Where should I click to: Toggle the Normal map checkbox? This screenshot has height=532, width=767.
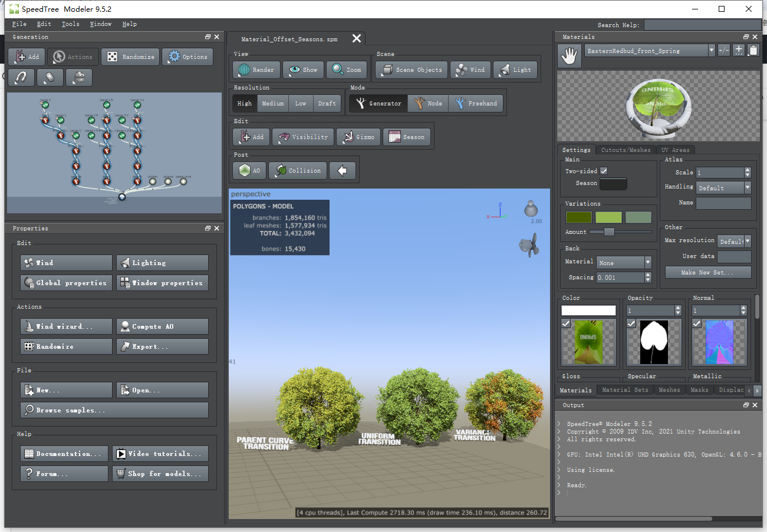(697, 323)
